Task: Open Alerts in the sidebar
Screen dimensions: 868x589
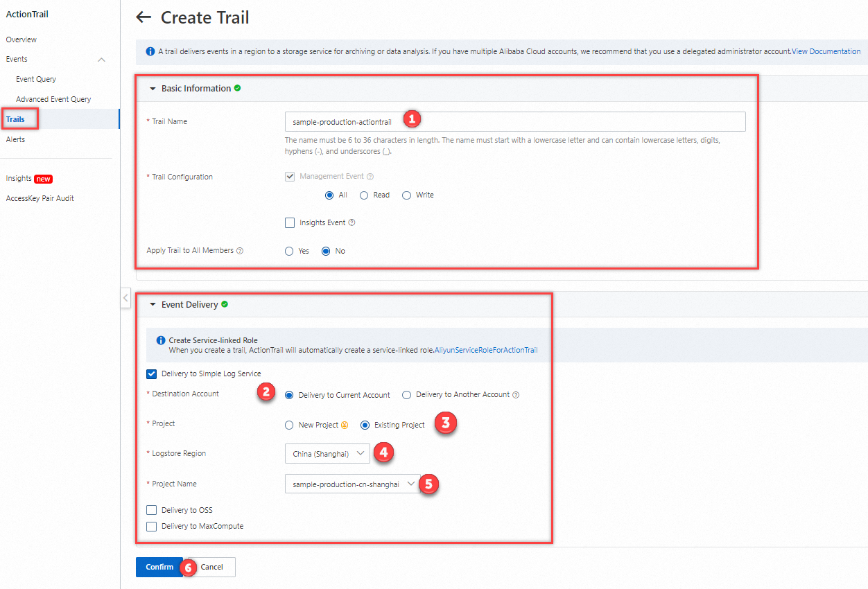Action: click(15, 139)
